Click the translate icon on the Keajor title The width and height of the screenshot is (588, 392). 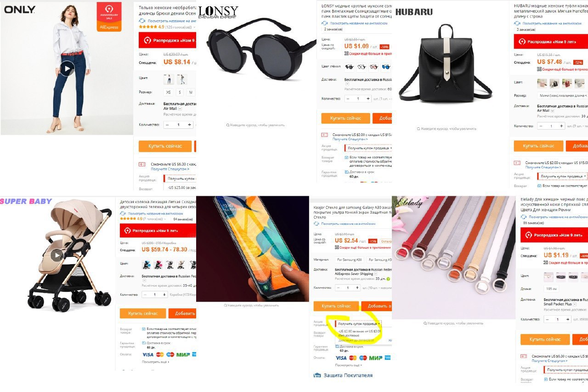[317, 224]
